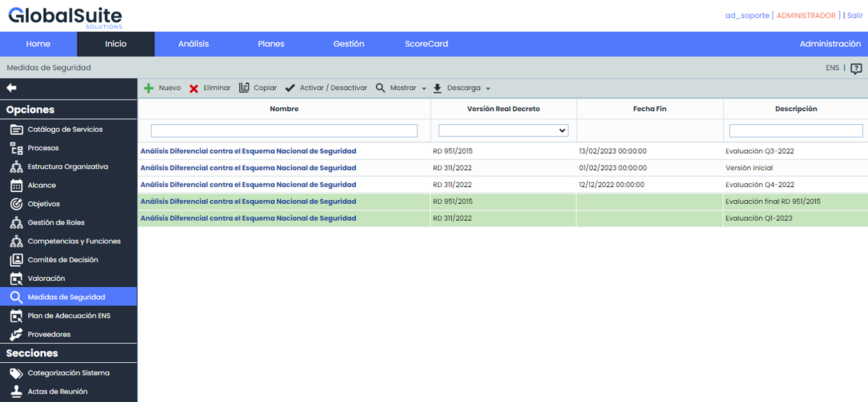This screenshot has height=402, width=868.
Task: Open the Evaluación Q3-2022 analysis link
Action: (248, 151)
